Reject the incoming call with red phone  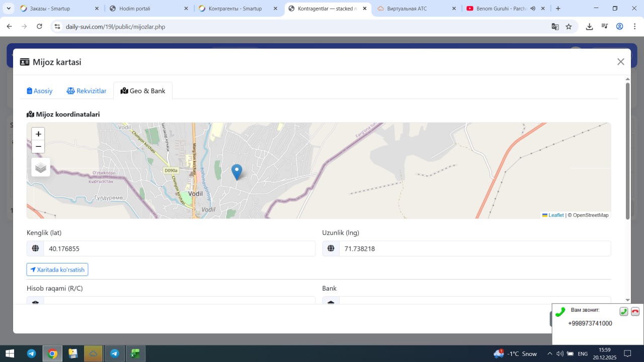[x=635, y=311]
